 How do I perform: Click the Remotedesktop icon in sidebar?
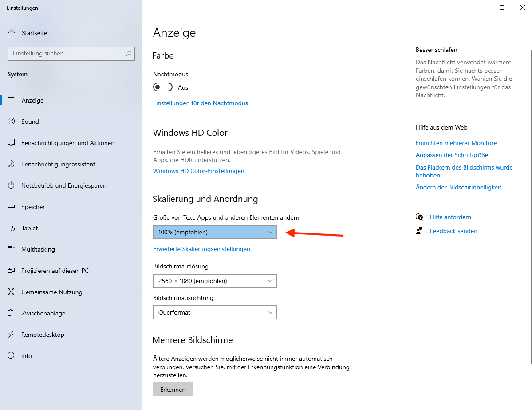coord(12,335)
